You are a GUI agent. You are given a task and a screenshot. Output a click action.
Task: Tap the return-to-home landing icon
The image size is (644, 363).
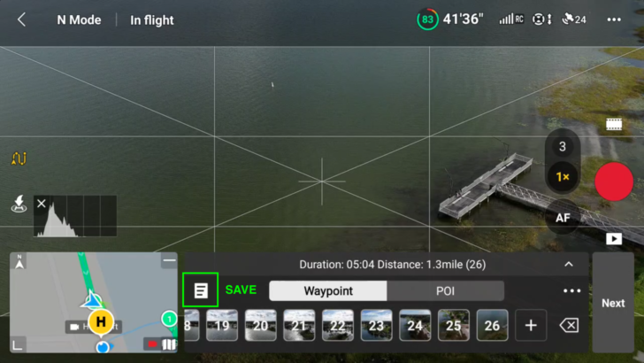pos(19,204)
